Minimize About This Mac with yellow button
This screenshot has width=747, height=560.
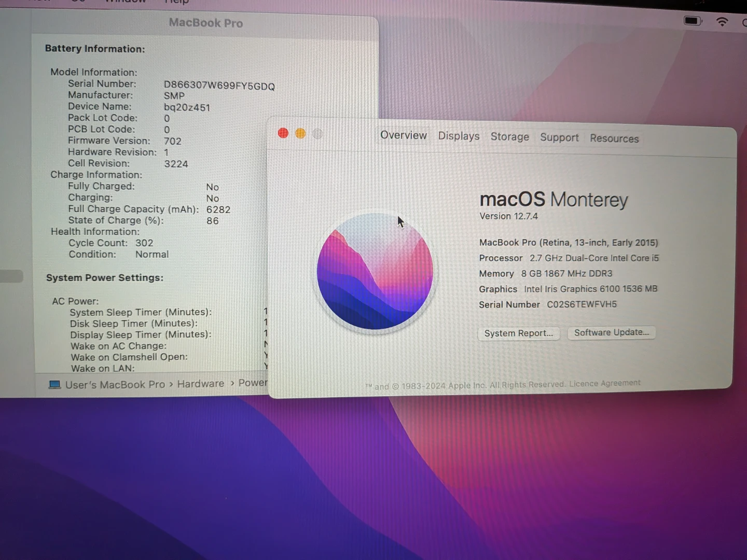(x=300, y=134)
